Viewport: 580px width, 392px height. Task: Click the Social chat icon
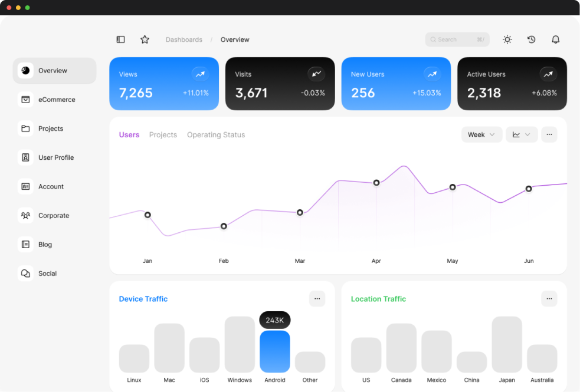(x=25, y=274)
